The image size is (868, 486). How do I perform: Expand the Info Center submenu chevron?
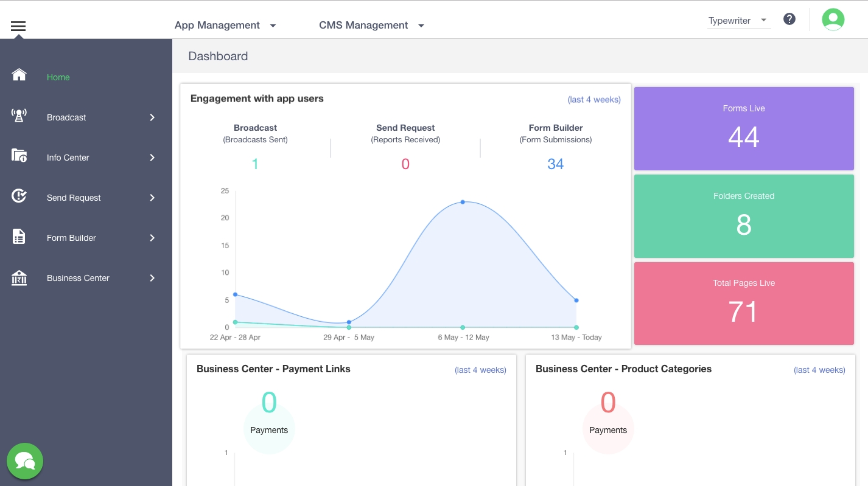pyautogui.click(x=152, y=158)
